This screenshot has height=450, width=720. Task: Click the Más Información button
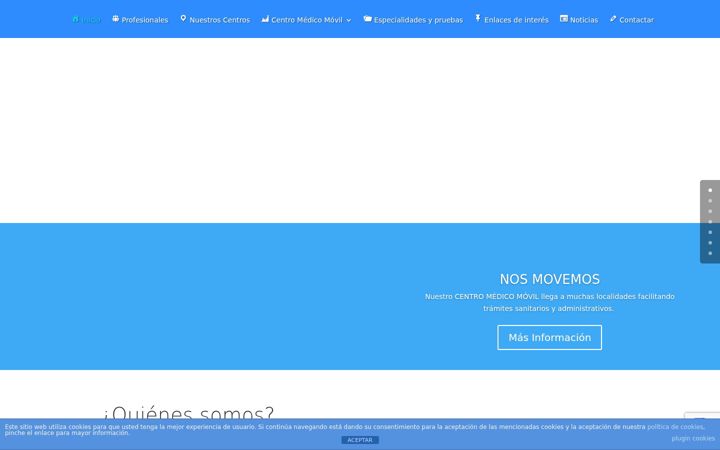tap(549, 338)
